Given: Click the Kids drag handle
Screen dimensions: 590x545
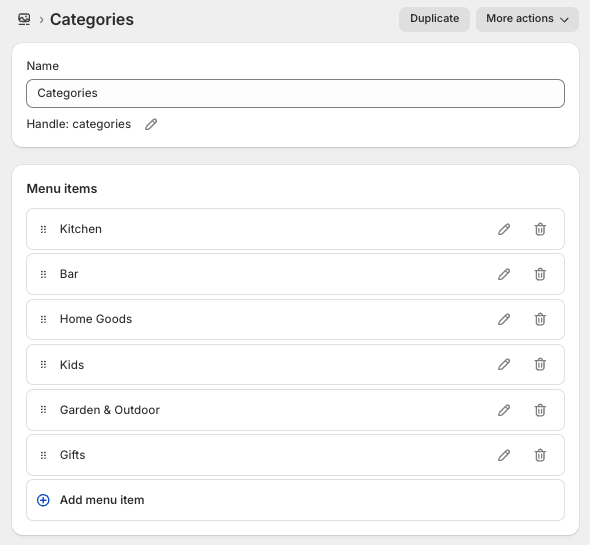Looking at the screenshot, I should tap(43, 364).
